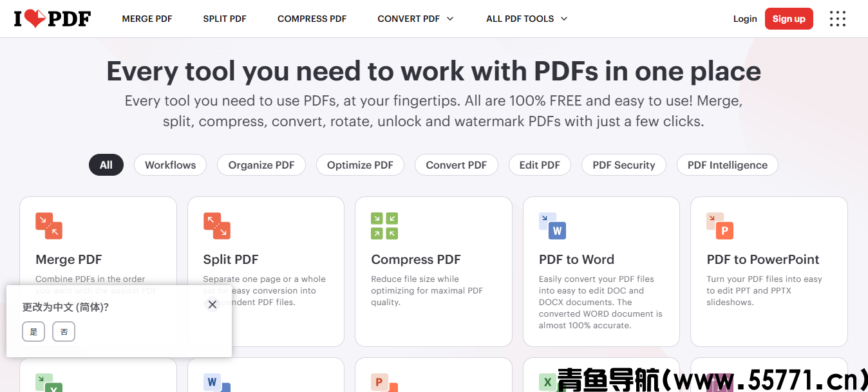
Task: Click the Compress PDF green arrows icon
Action: tap(384, 226)
